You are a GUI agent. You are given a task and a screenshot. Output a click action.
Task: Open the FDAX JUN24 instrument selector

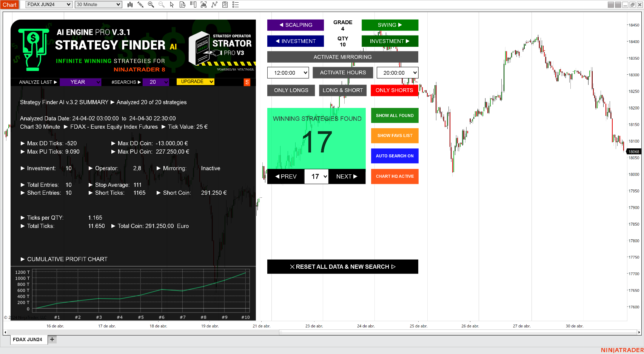click(49, 5)
